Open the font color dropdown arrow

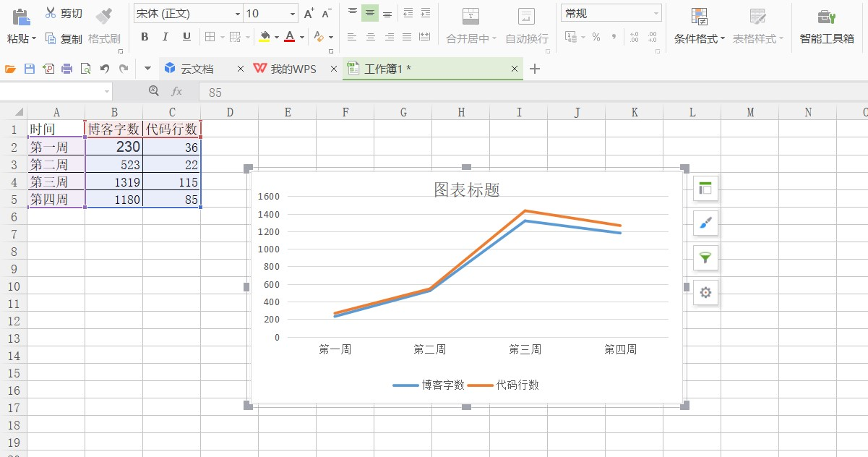coord(302,37)
